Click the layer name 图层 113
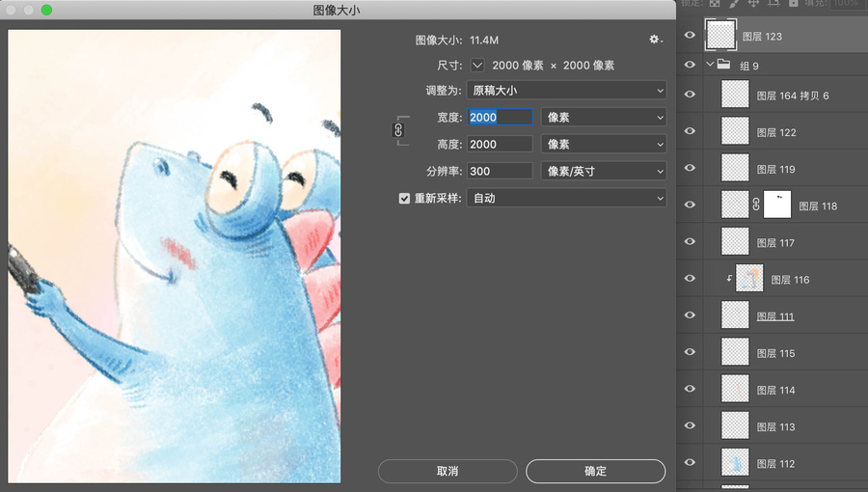The height and width of the screenshot is (492, 868). coord(776,426)
